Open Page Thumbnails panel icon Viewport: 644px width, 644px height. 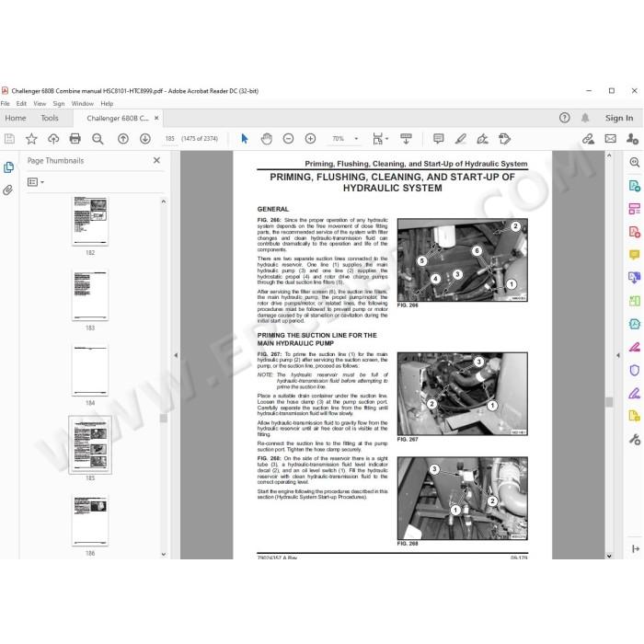tap(8, 167)
